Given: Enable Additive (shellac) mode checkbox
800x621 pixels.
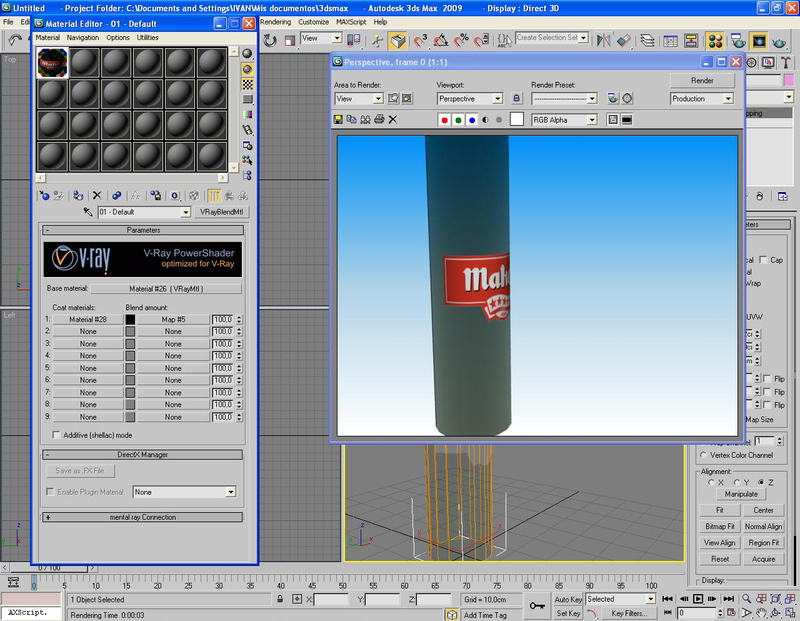Looking at the screenshot, I should 56,435.
